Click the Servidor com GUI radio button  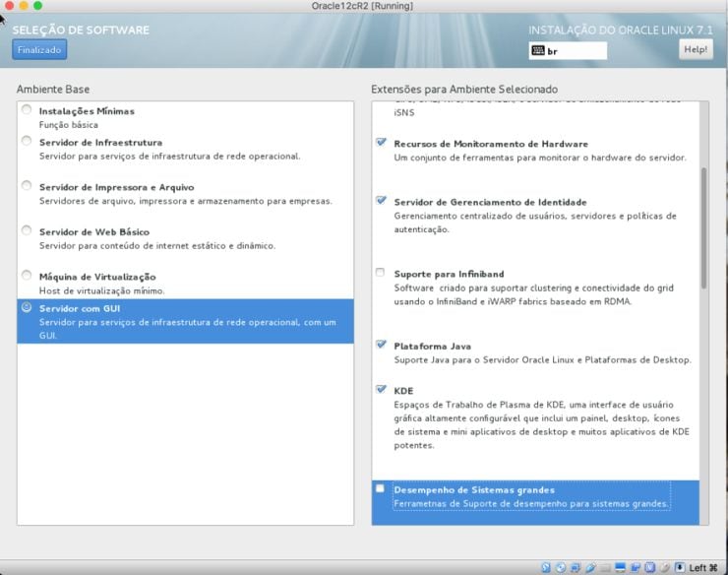point(27,307)
